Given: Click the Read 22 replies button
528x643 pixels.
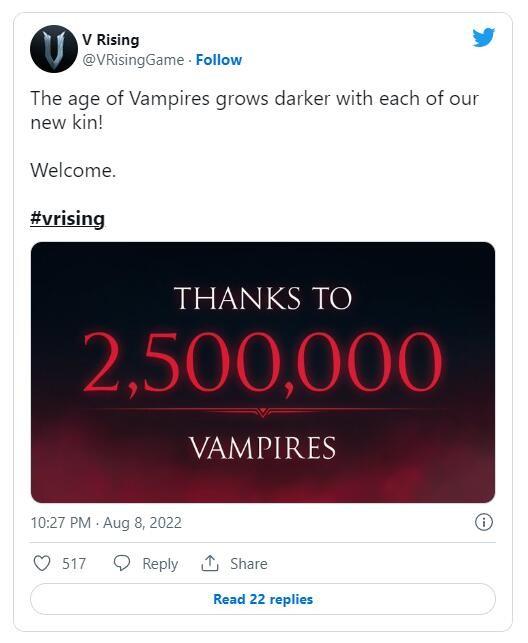Looking at the screenshot, I should pyautogui.click(x=263, y=599).
